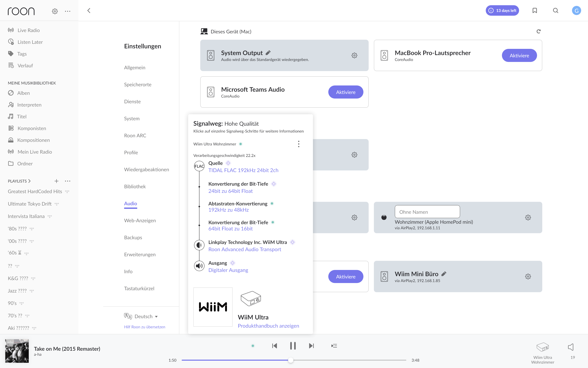Select Dienste settings tab
This screenshot has width=588, height=368.
tap(132, 101)
